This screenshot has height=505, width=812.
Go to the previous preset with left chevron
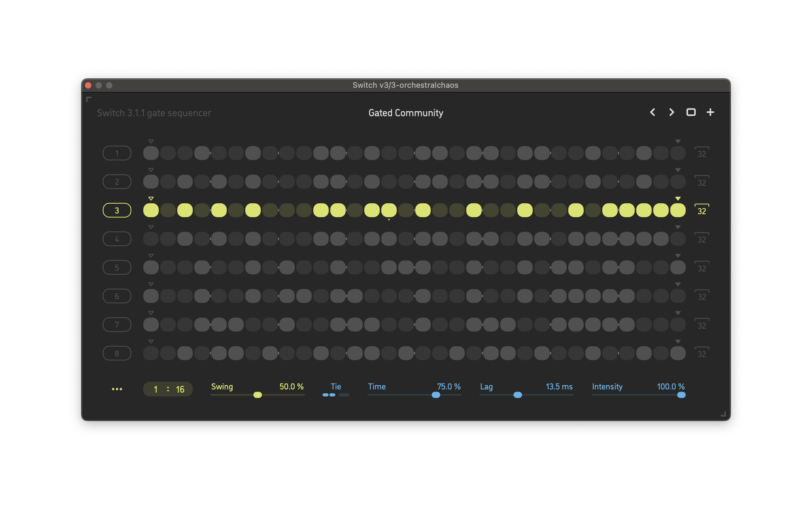coord(653,112)
